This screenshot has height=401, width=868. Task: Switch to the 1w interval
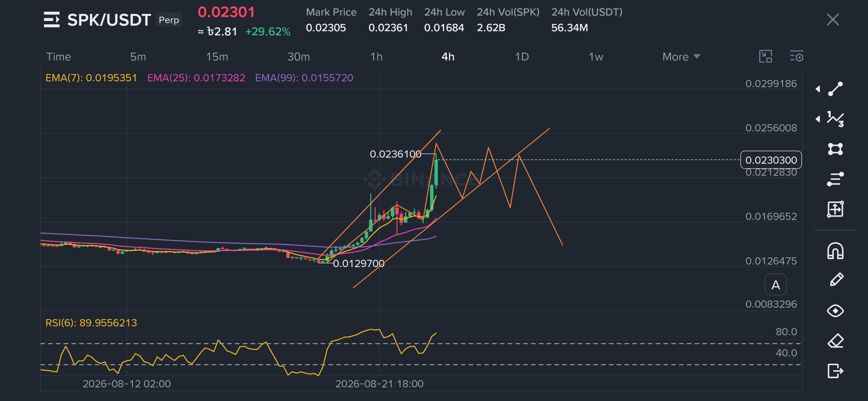(596, 57)
